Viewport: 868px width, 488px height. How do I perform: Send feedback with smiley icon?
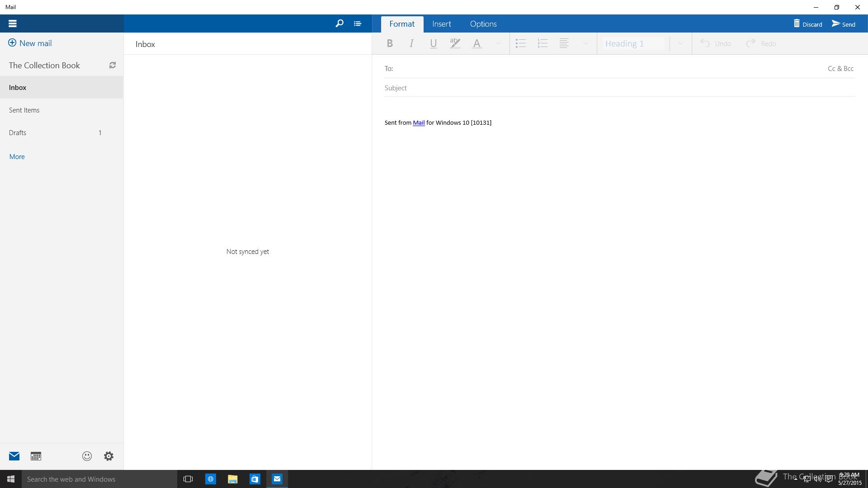[87, 456]
